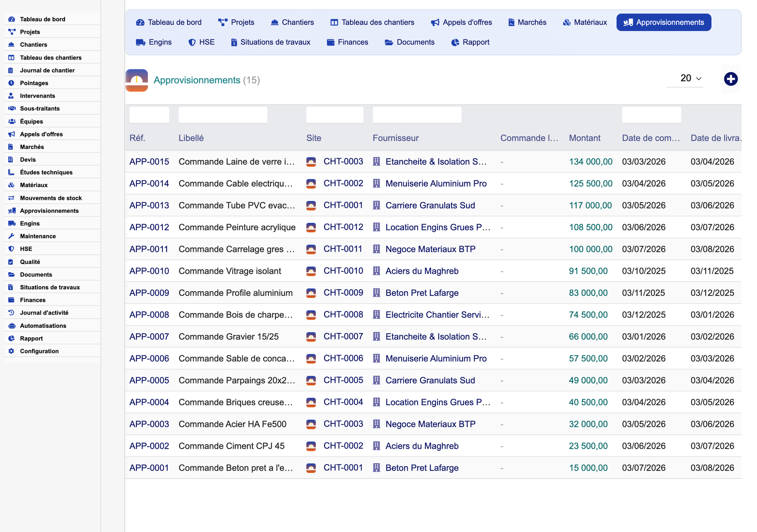
Task: Open the page size dropdown showing 20
Action: point(685,79)
